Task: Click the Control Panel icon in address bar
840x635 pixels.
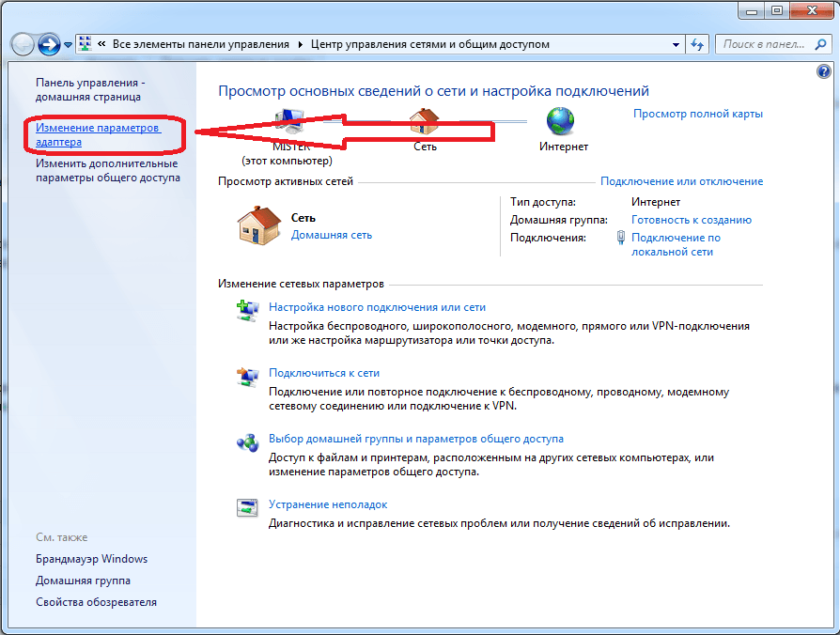Action: click(85, 44)
